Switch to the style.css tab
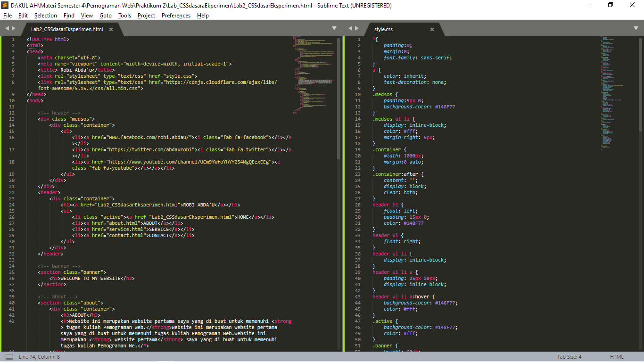Screen dimensions: 644x362 coord(383,29)
